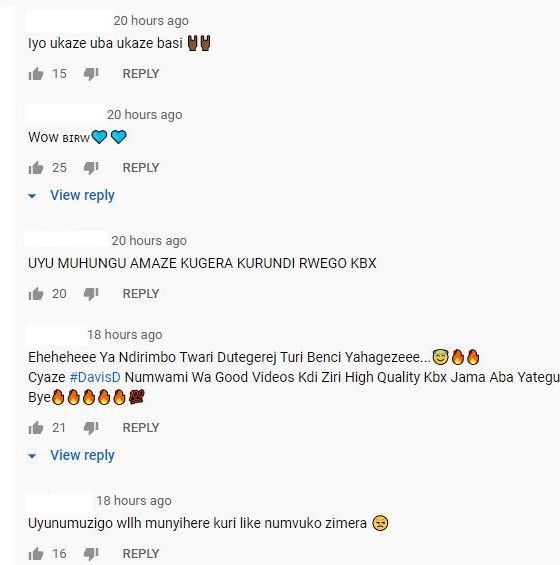Reply to the comment with 21 likes
560x565 pixels.
click(141, 428)
